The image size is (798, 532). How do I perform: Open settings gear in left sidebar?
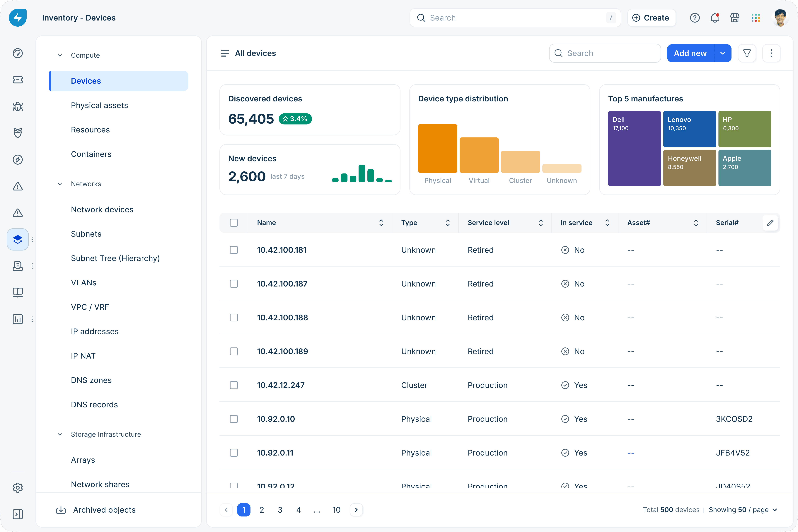(x=18, y=487)
